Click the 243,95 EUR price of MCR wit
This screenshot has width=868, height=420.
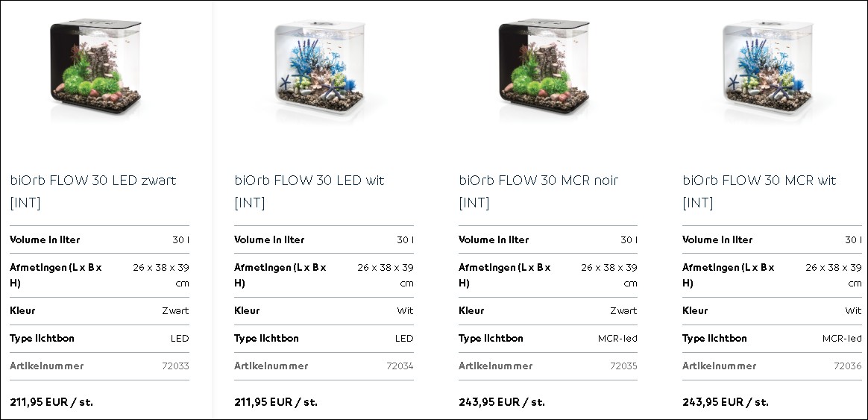point(725,402)
